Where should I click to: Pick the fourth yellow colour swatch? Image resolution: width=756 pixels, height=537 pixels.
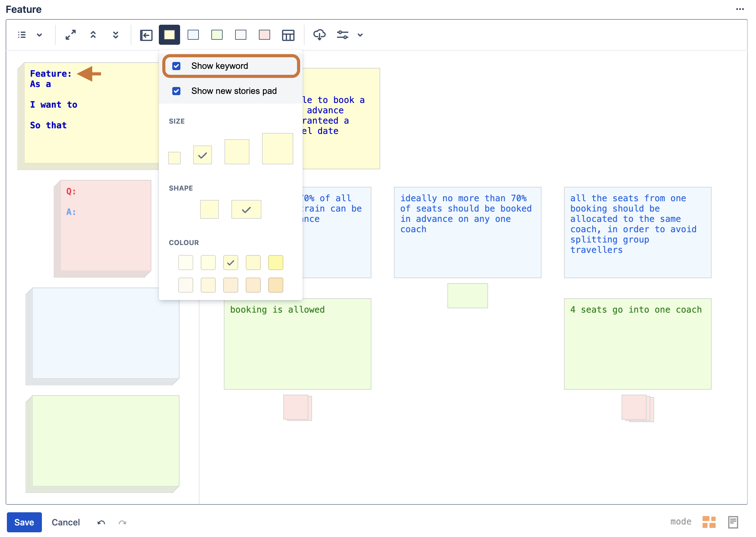[253, 263]
